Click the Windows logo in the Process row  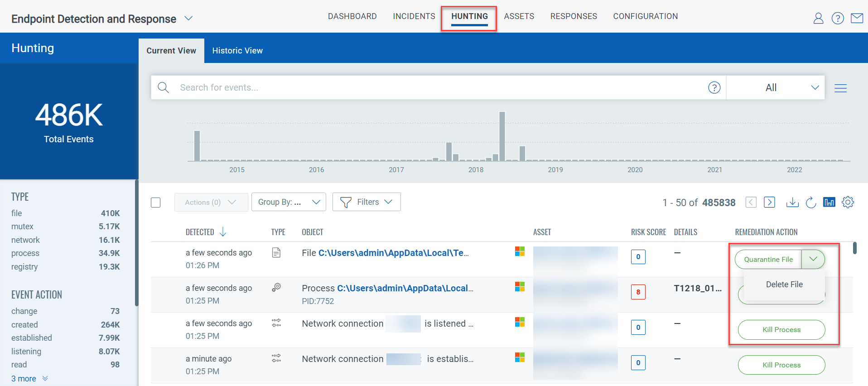click(520, 287)
